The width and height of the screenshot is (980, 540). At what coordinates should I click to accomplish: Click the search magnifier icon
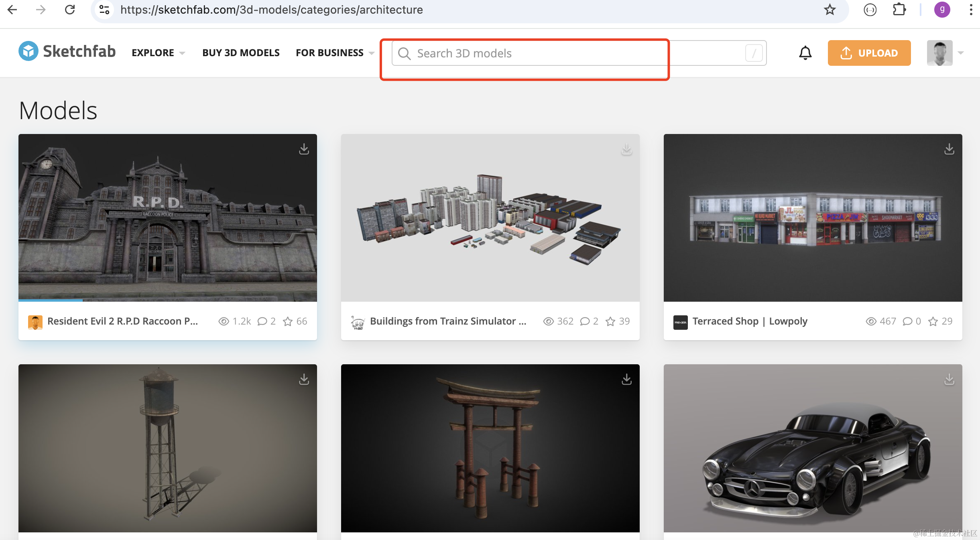pos(404,53)
